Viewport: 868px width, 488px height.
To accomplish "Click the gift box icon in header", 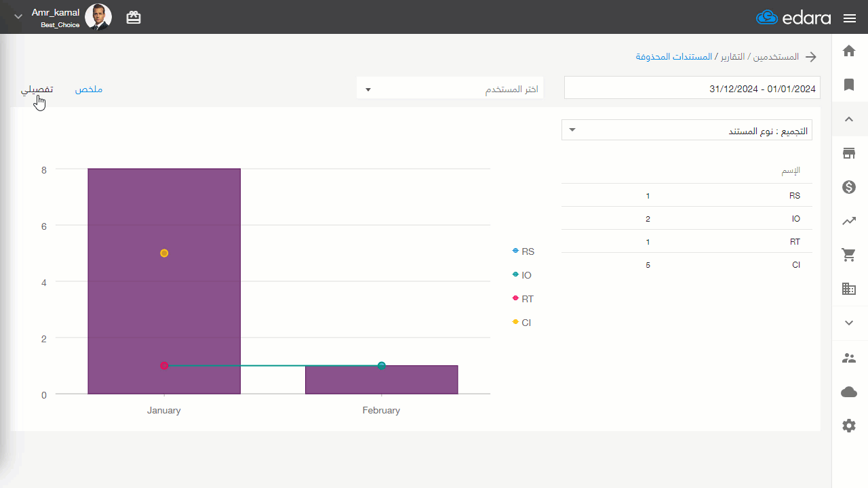I will [x=134, y=18].
